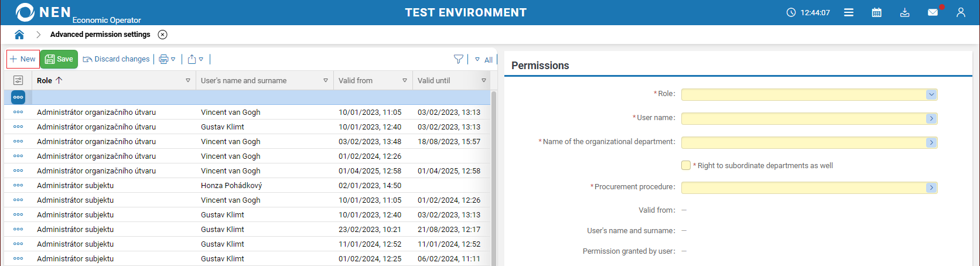Open row menu for row valid from 01/02/2024, 12:26

coord(18,156)
